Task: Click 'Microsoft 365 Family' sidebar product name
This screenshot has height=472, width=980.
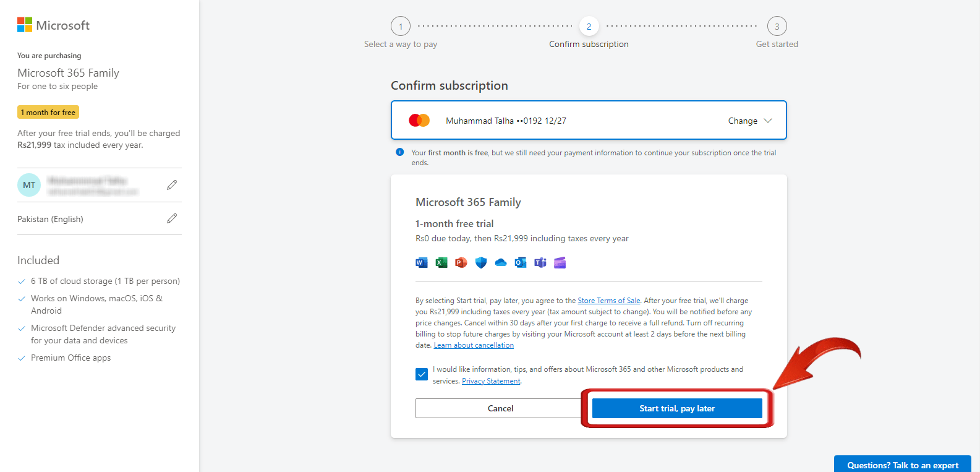Action: 68,73
